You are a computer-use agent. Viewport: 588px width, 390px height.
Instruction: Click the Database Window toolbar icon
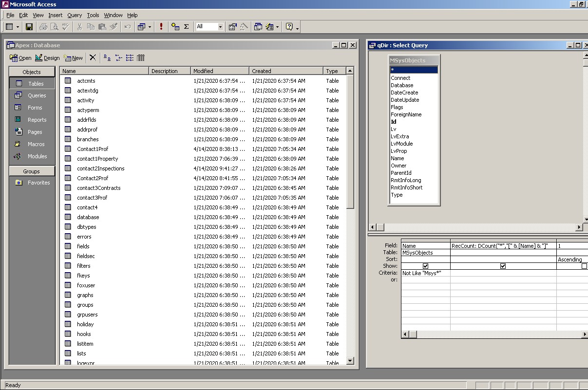click(x=258, y=27)
